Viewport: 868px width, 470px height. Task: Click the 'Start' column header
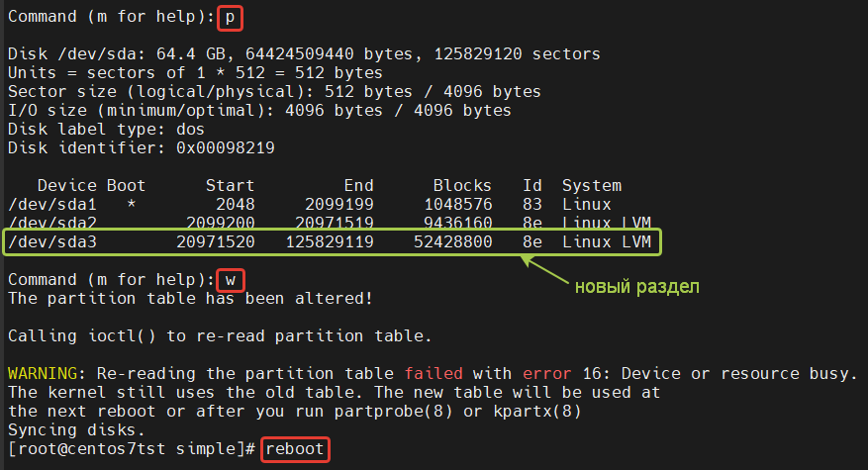[x=230, y=185]
